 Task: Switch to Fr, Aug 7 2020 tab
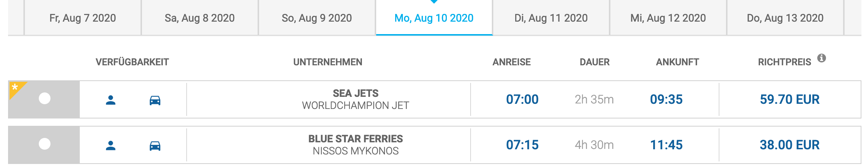pyautogui.click(x=83, y=18)
